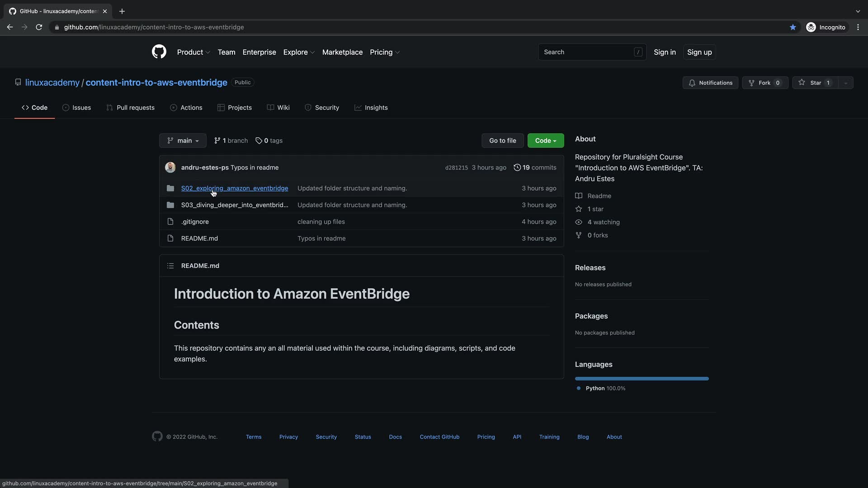The image size is (868, 488).
Task: Open the Chrome three-dot menu
Action: [858, 27]
